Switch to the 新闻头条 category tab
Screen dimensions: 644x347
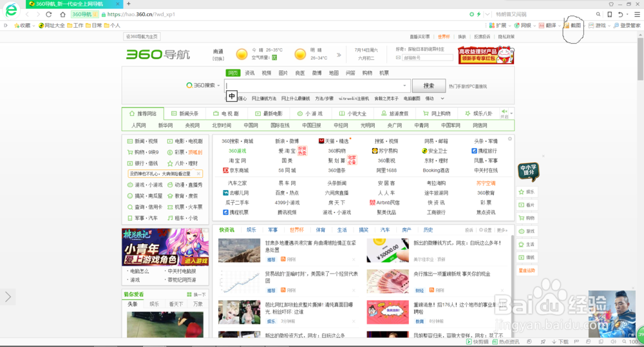[185, 113]
